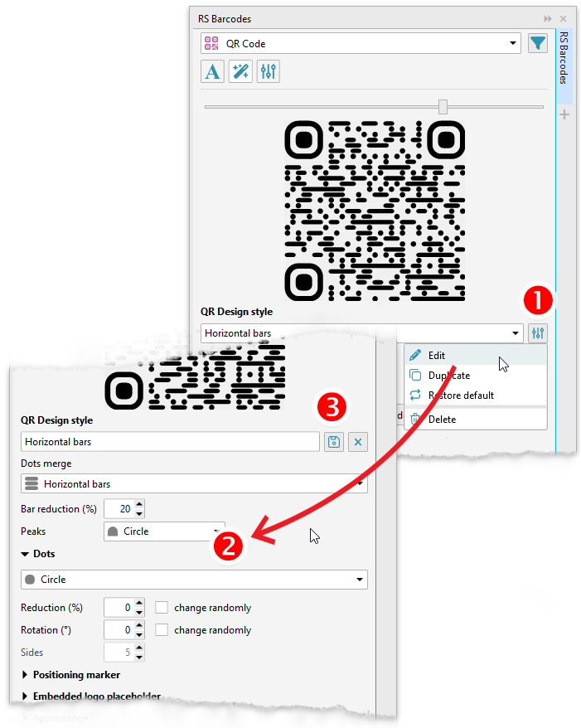Click the Duplicate copy icon

pyautogui.click(x=415, y=375)
